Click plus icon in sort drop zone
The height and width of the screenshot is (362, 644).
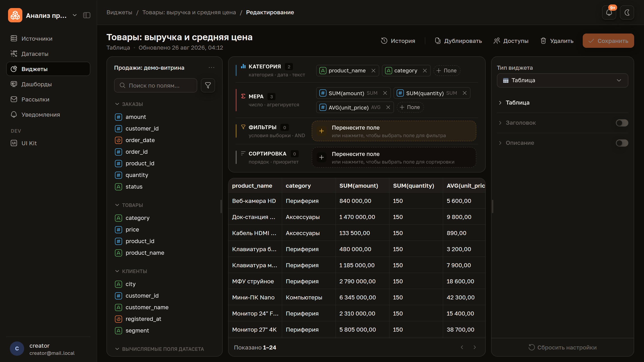click(x=322, y=157)
